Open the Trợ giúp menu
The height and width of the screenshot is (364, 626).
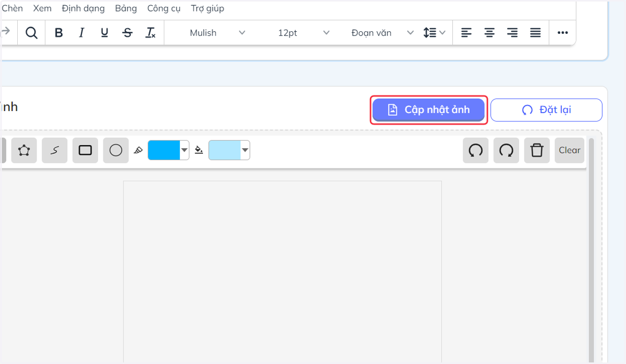click(208, 8)
